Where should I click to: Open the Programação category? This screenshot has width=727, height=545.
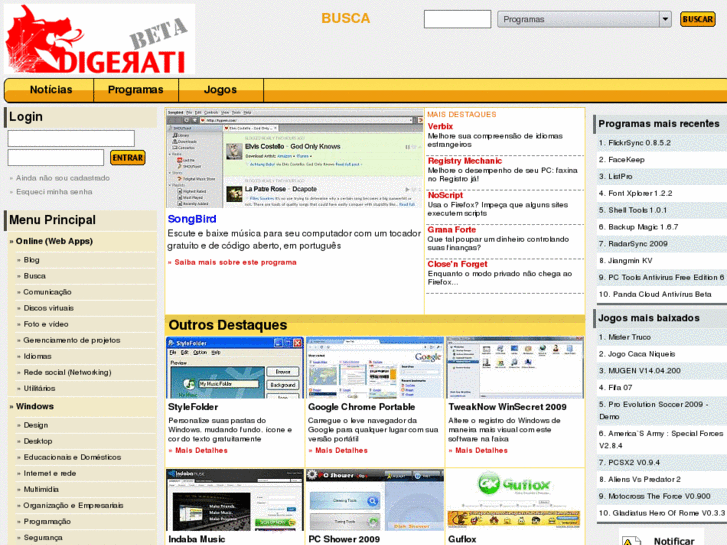point(47,521)
